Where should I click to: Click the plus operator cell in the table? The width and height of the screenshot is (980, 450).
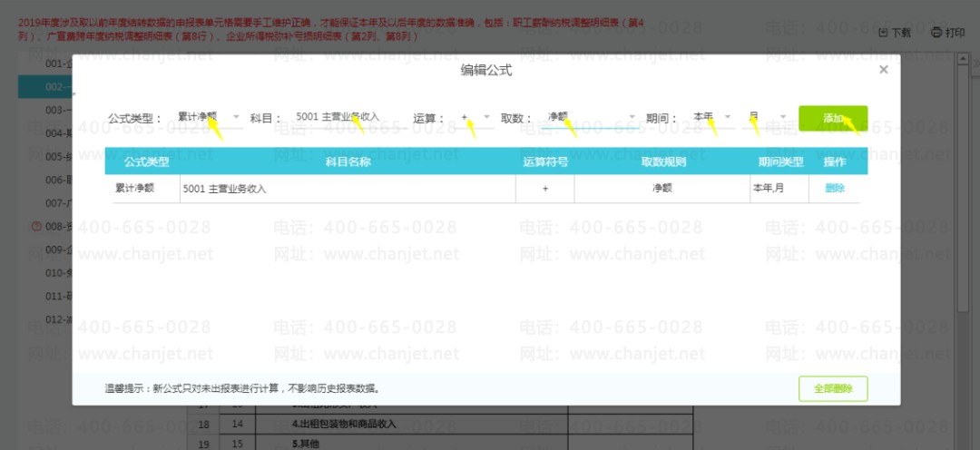tap(545, 189)
